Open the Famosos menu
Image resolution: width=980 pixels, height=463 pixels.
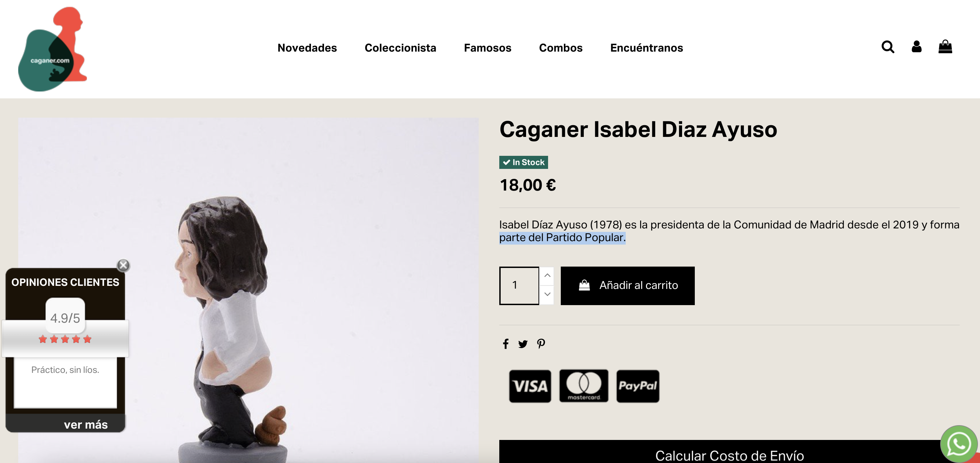coord(487,48)
